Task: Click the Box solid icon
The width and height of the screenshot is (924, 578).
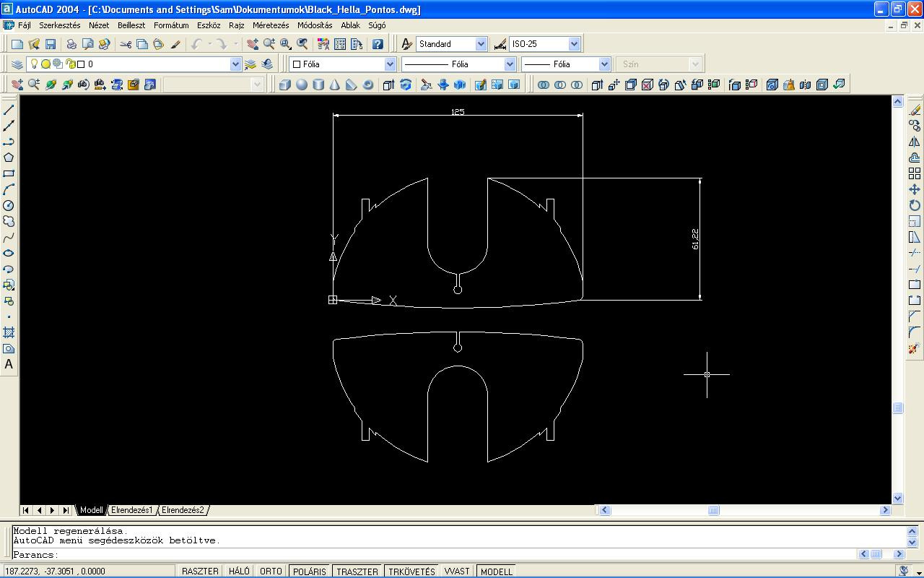Action: tap(285, 85)
